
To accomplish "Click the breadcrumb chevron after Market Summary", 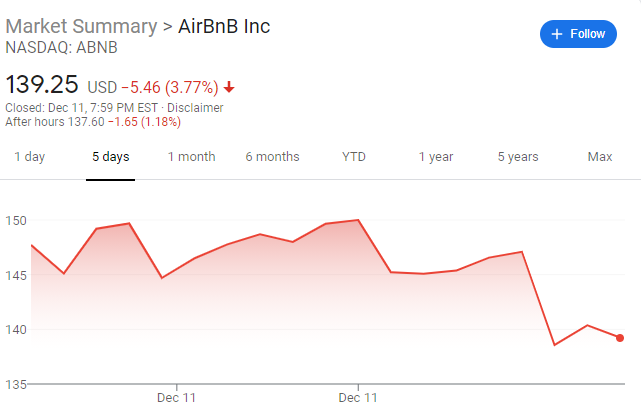I will (x=168, y=27).
